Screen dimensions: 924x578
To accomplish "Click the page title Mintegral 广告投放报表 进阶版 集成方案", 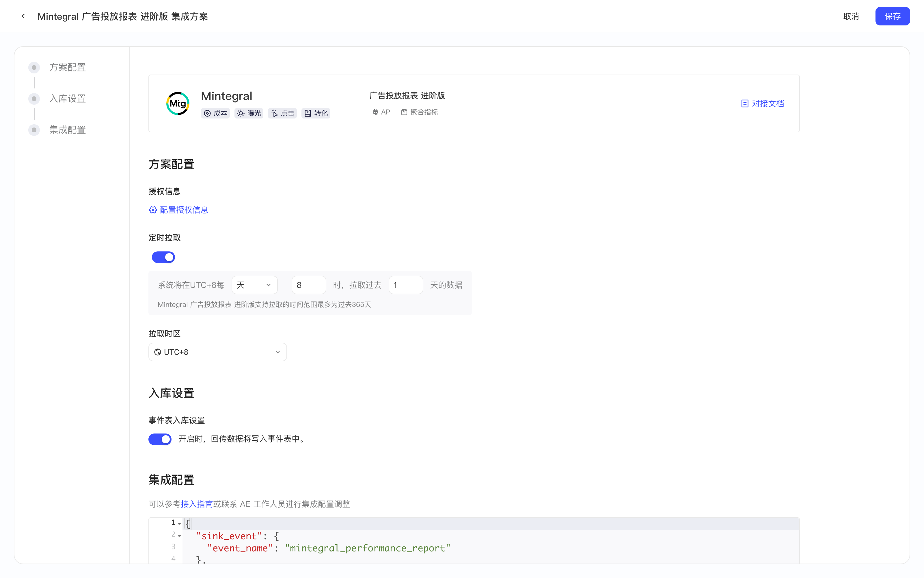I will [x=122, y=16].
